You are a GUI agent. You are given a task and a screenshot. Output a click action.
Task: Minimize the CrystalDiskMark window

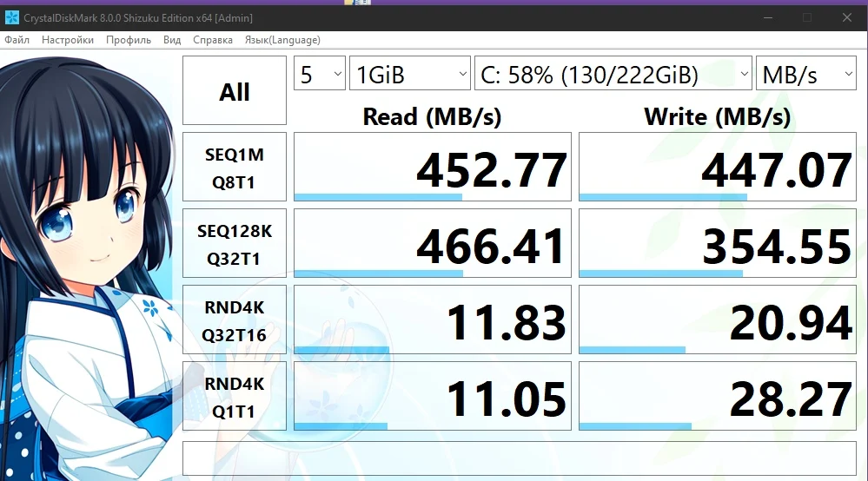tap(768, 17)
